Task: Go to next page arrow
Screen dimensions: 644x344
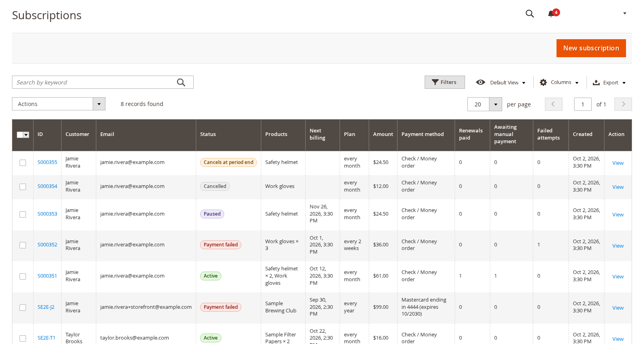Action: coord(623,104)
